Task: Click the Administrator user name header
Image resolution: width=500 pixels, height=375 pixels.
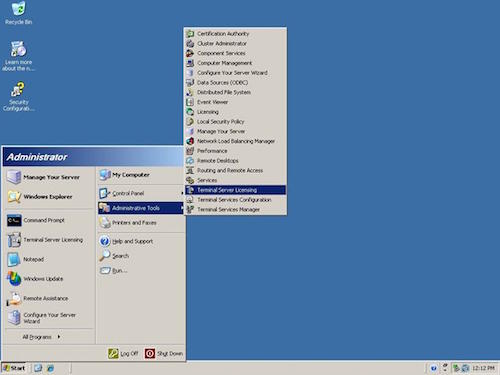Action: coord(37,157)
